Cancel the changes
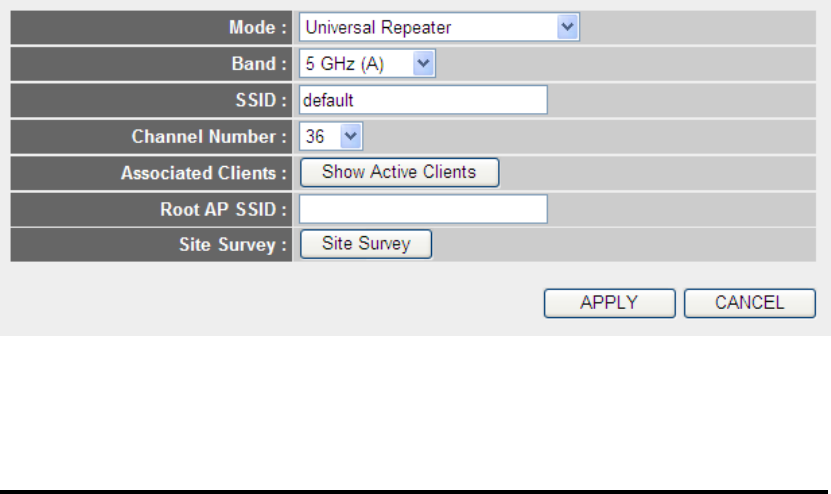Image resolution: width=831 pixels, height=494 pixels. click(x=749, y=304)
